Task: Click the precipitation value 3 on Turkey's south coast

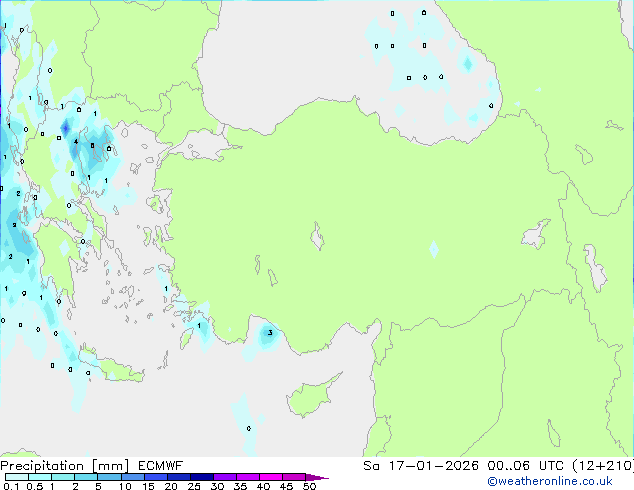Action: click(269, 333)
